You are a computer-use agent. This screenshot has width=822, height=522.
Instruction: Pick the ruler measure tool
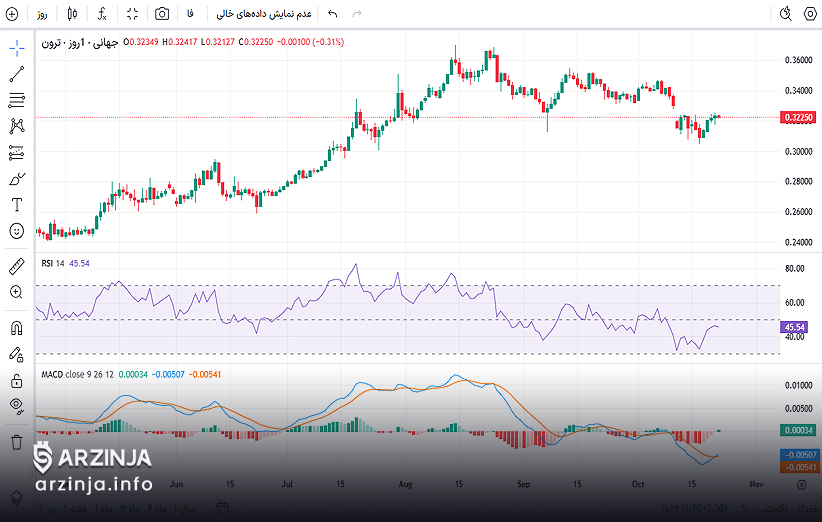coord(16,266)
